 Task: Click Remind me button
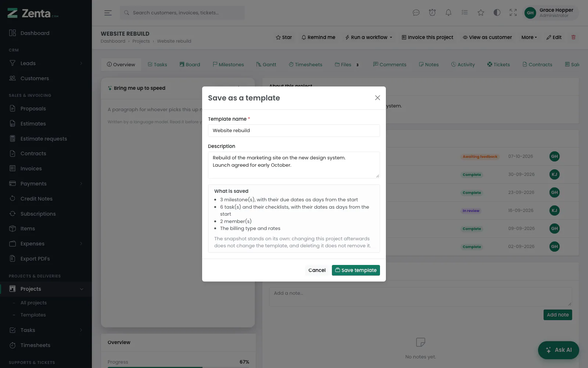[318, 37]
